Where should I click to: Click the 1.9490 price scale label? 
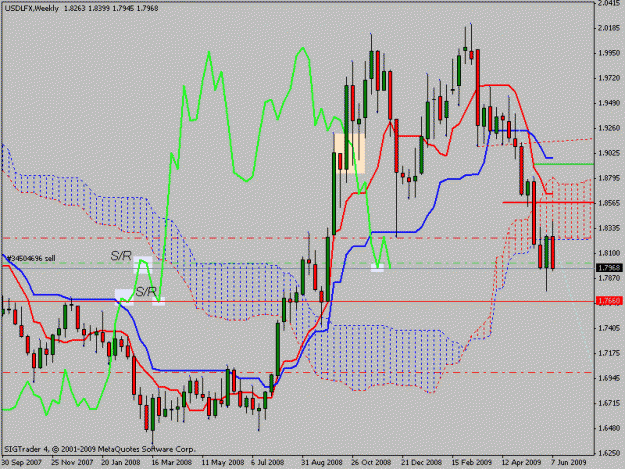[610, 103]
